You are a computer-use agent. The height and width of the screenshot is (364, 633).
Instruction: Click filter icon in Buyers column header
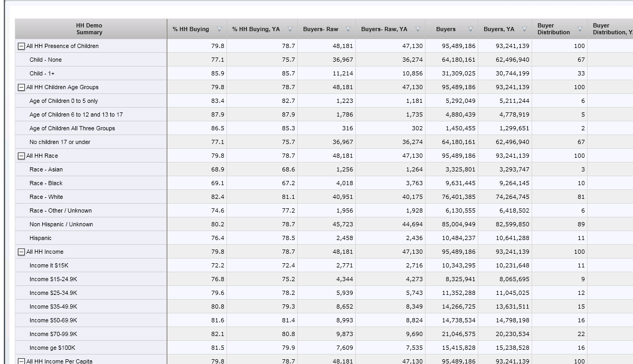[470, 30]
